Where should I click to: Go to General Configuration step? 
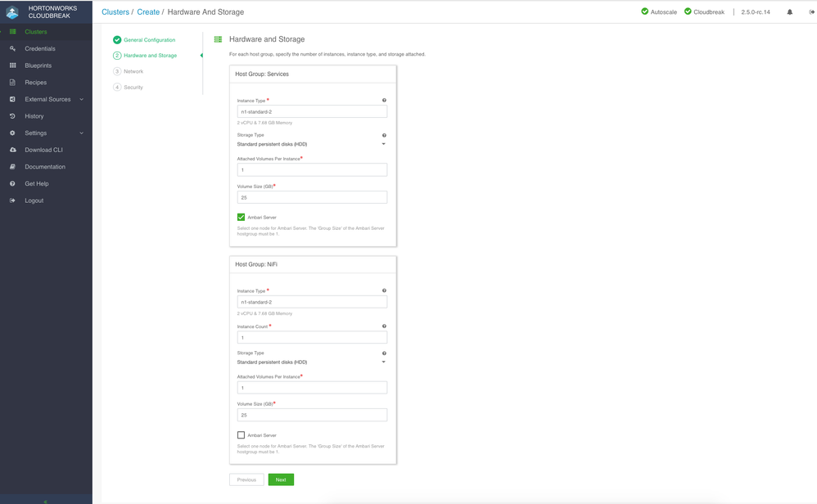149,40
